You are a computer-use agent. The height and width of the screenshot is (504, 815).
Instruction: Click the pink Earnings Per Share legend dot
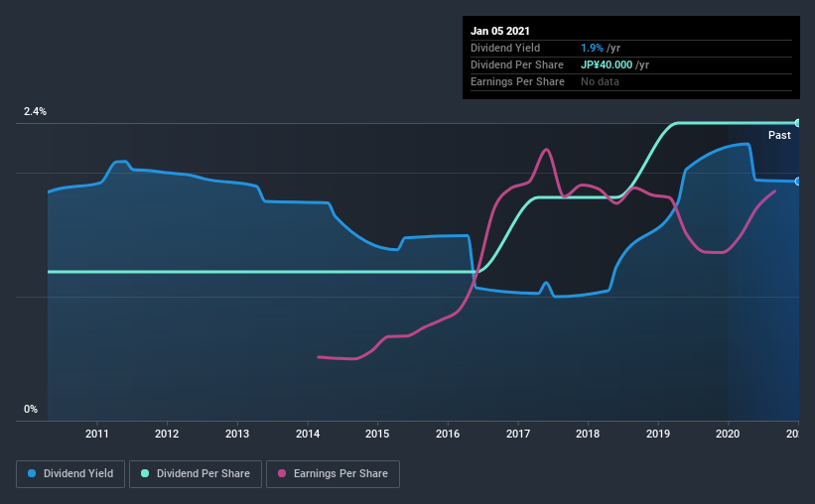click(x=282, y=473)
